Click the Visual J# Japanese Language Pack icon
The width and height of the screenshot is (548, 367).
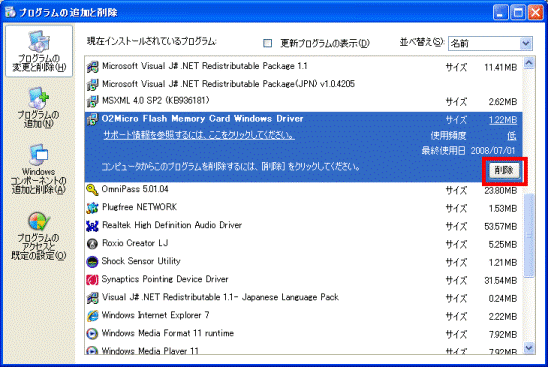[92, 298]
